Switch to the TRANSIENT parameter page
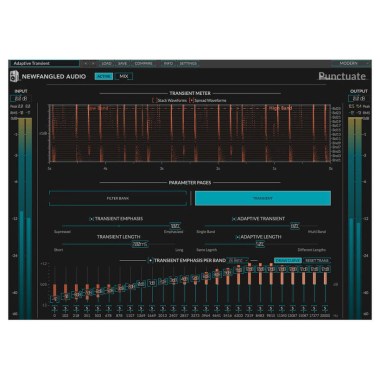Image resolution: width=380 pixels, height=380 pixels. [263, 198]
